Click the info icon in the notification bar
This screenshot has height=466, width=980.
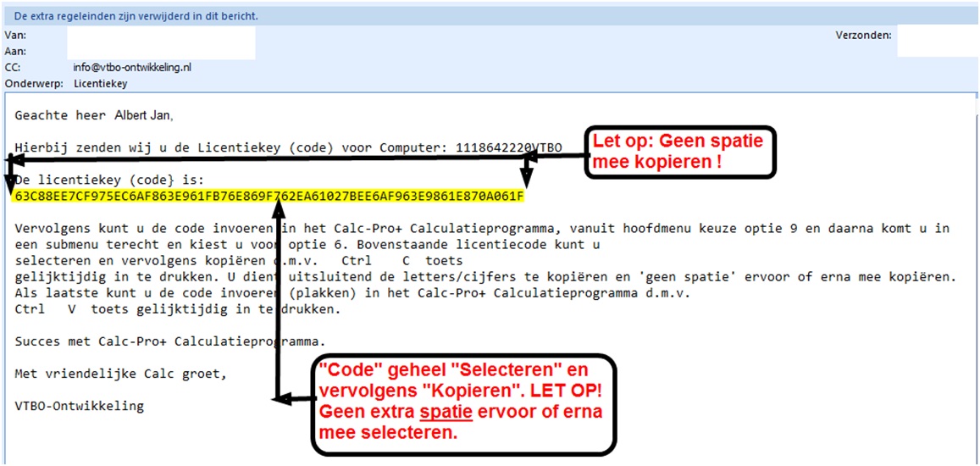(7, 16)
